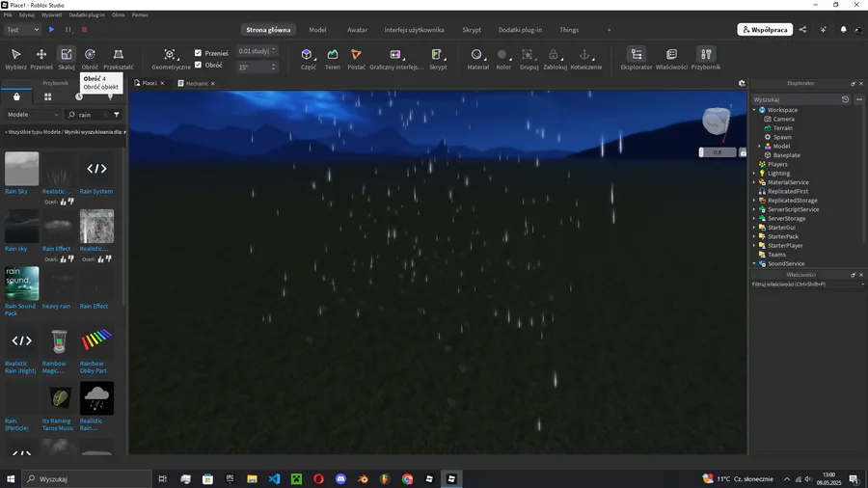Open the Interfejs użytkownika tab
868x488 pixels.
[414, 30]
